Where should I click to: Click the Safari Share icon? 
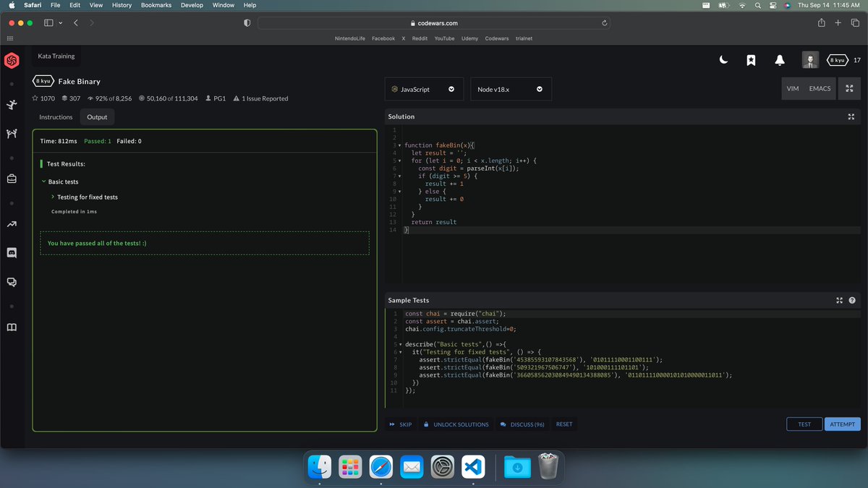(x=822, y=22)
